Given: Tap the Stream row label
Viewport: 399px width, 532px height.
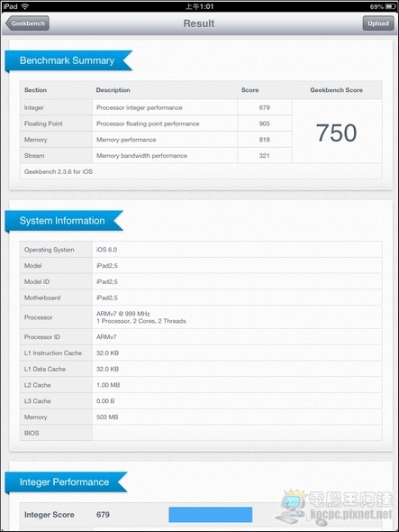Looking at the screenshot, I should 34,155.
